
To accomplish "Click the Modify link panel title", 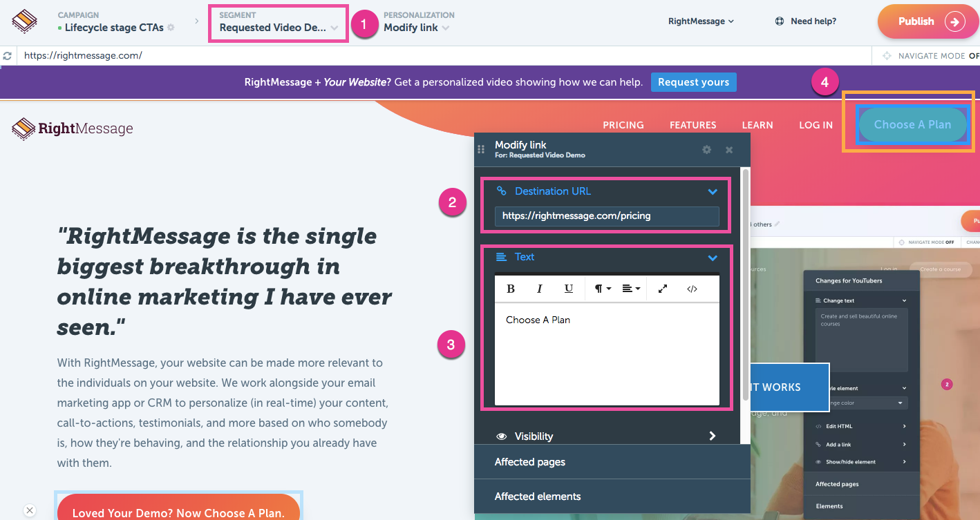I will (520, 145).
